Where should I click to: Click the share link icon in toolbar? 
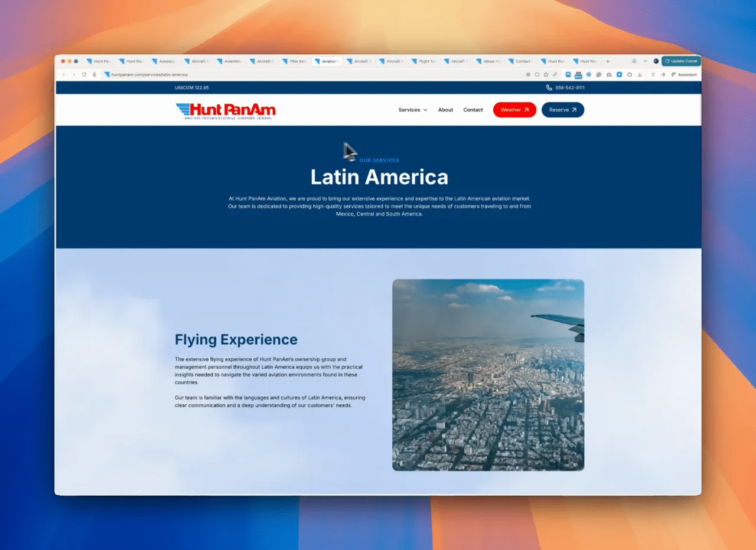pyautogui.click(x=555, y=74)
